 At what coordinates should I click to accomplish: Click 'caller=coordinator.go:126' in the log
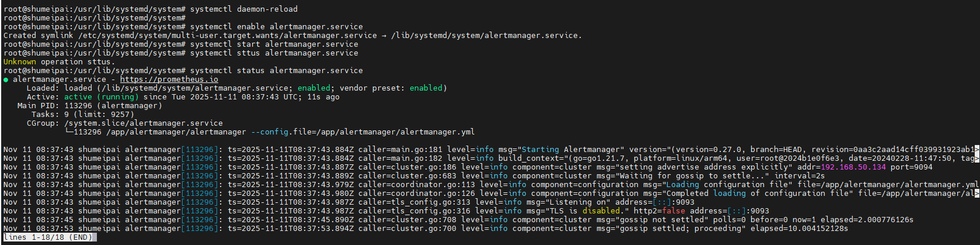click(x=417, y=194)
